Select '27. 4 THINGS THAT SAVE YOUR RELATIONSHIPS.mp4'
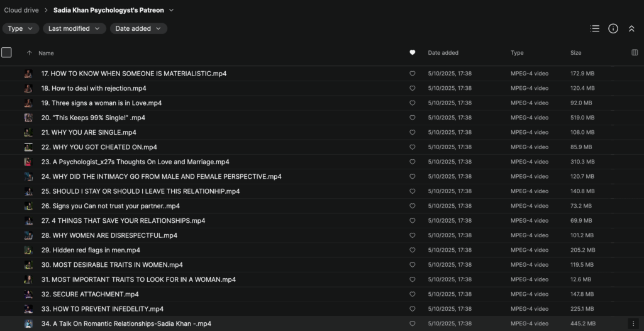 123,221
